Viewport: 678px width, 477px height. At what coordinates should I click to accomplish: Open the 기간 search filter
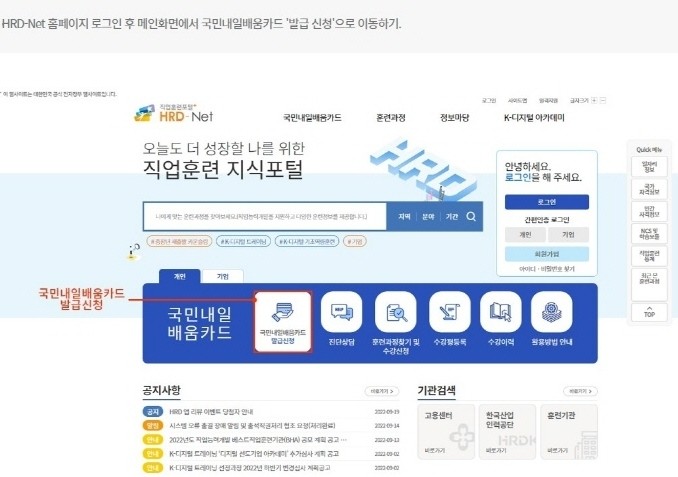452,216
